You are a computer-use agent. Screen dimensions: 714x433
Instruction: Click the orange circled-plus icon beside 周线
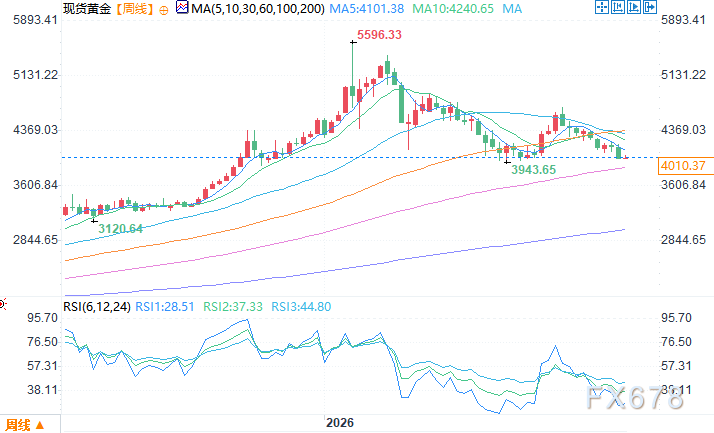click(163, 10)
